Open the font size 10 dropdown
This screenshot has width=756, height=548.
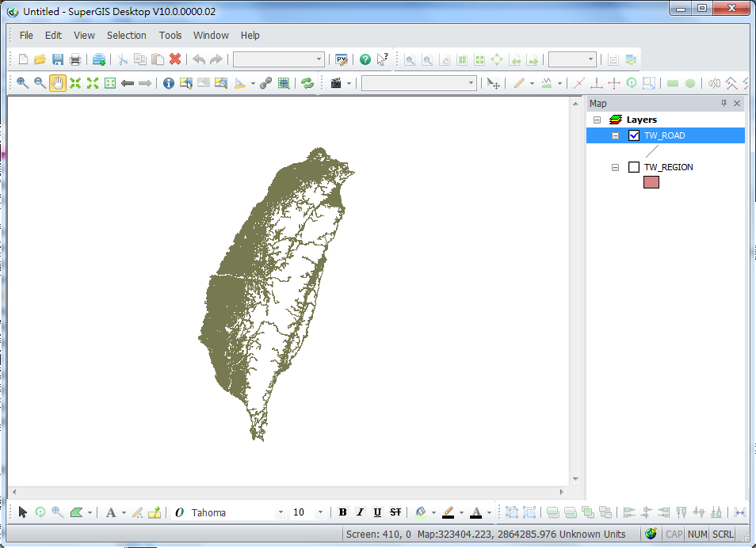coord(320,512)
